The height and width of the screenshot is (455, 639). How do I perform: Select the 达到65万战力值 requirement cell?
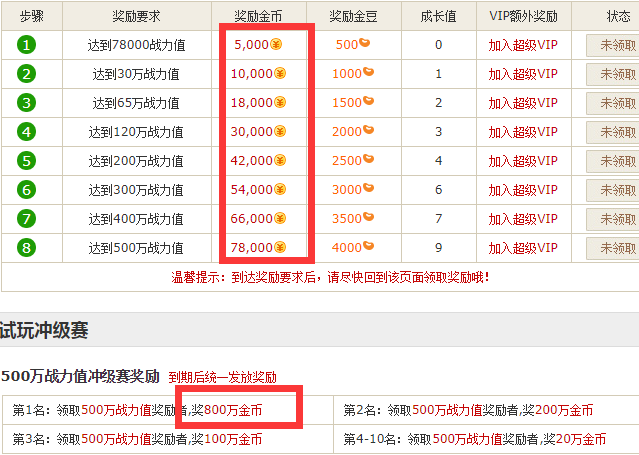pyautogui.click(x=137, y=103)
